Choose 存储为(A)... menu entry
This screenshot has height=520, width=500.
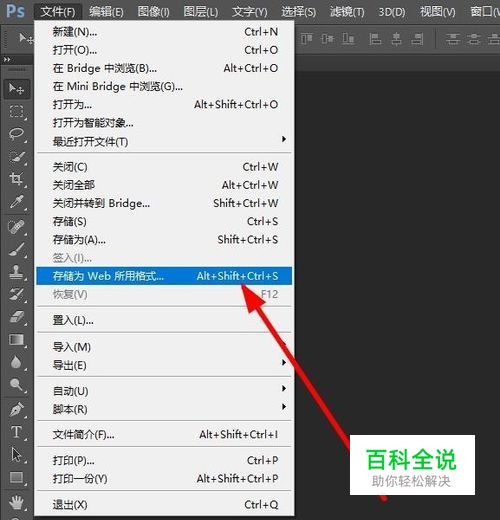pos(164,240)
